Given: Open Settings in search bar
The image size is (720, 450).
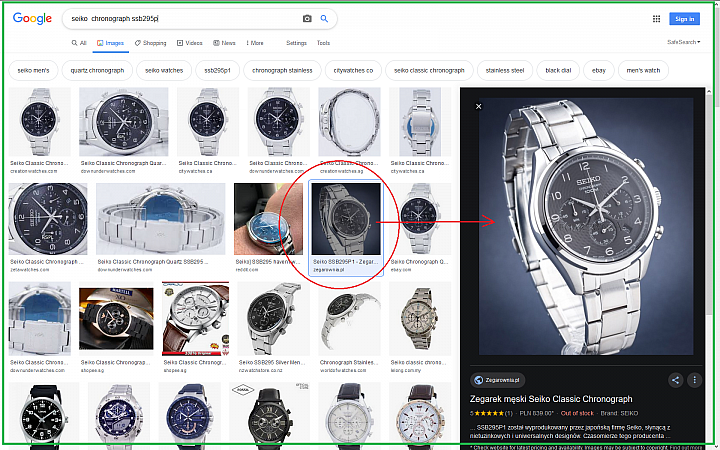Looking at the screenshot, I should [x=296, y=43].
